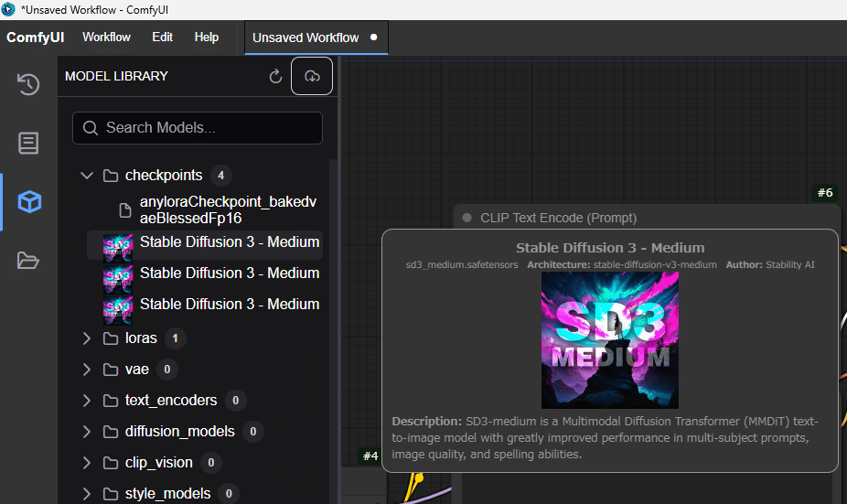The image size is (847, 504).
Task: Click the Architecture: stable-diffusion-v3-medium text
Action: click(x=622, y=264)
